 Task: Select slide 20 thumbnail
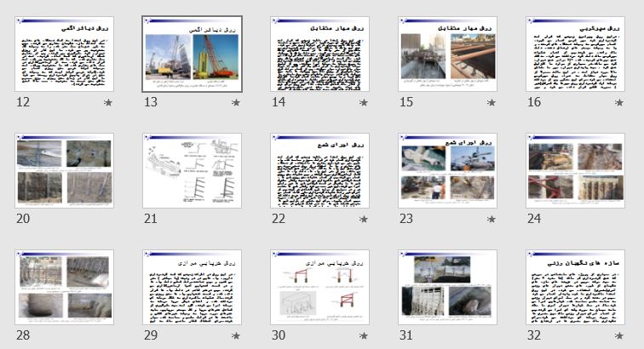click(x=65, y=170)
